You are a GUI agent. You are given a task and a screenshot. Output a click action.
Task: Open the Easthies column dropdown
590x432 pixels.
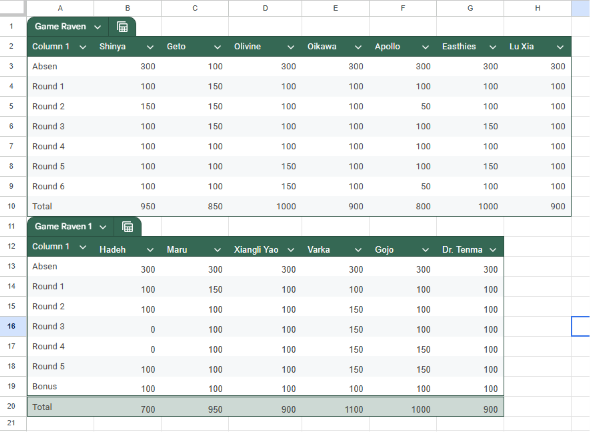click(x=493, y=47)
